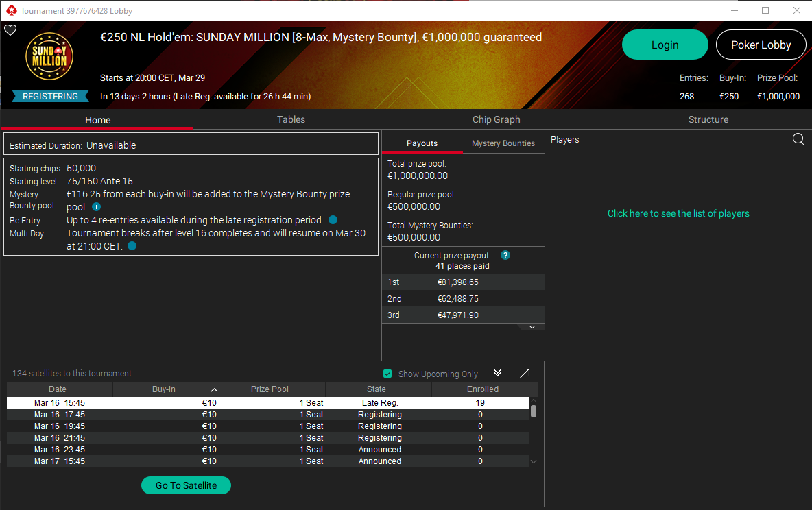
Task: Select Mar 16 17:45 satellite row
Action: (x=267, y=414)
